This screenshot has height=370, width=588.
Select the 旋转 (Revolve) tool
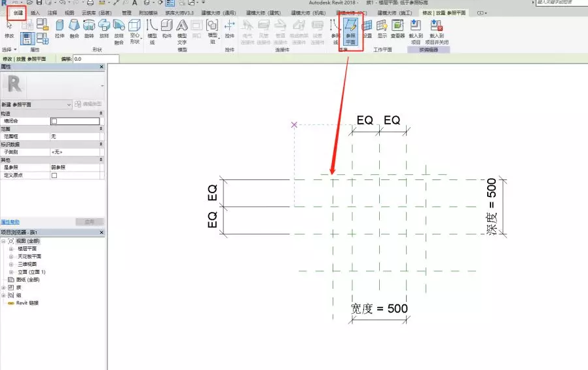tap(89, 29)
